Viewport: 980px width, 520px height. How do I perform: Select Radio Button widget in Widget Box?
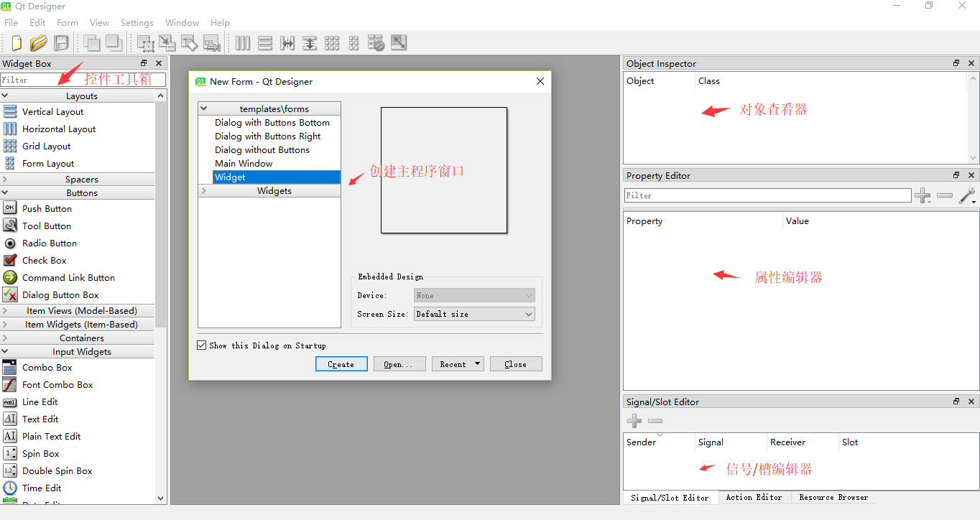(50, 243)
